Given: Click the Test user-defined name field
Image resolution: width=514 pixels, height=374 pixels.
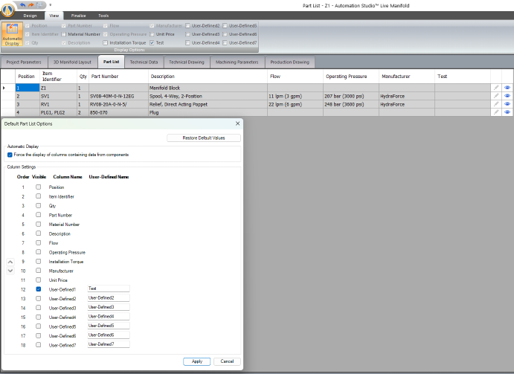Looking at the screenshot, I should point(109,289).
